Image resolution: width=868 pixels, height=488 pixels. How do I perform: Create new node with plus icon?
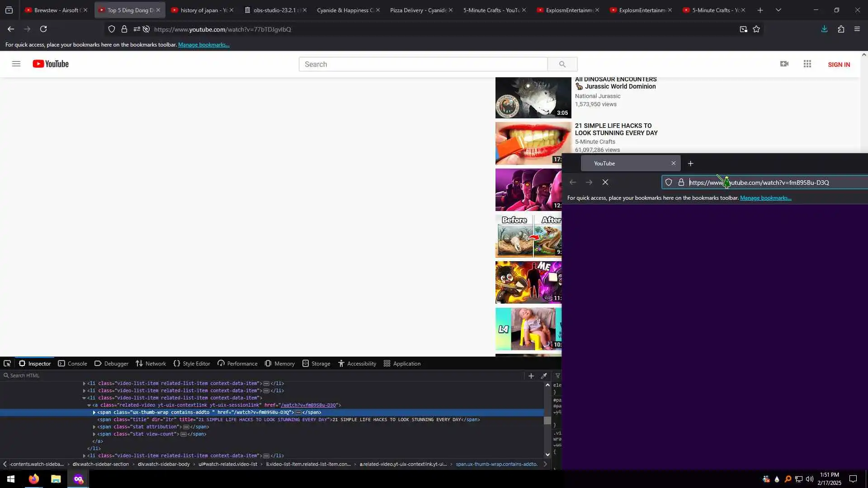tap(531, 376)
